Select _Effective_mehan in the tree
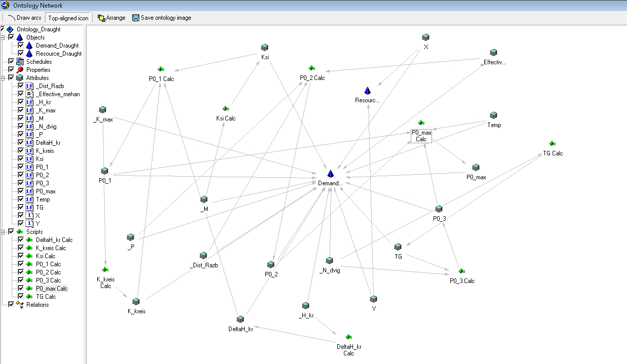 pos(58,94)
